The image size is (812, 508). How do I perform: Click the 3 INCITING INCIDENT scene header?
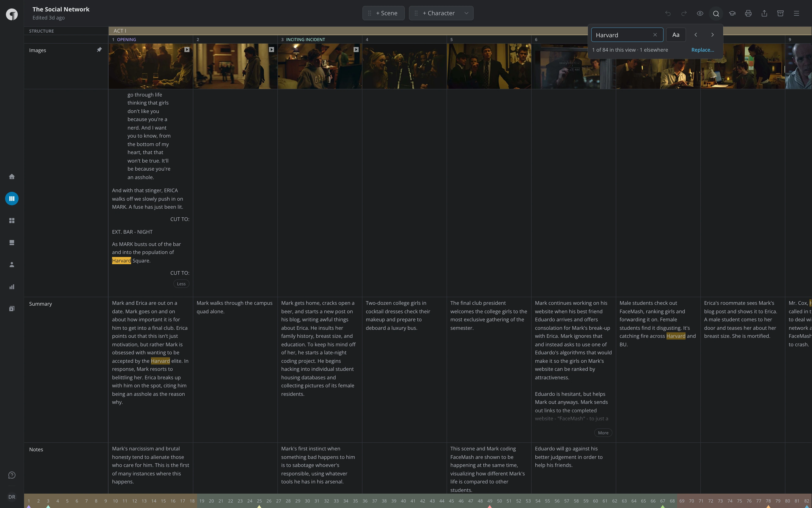point(320,39)
